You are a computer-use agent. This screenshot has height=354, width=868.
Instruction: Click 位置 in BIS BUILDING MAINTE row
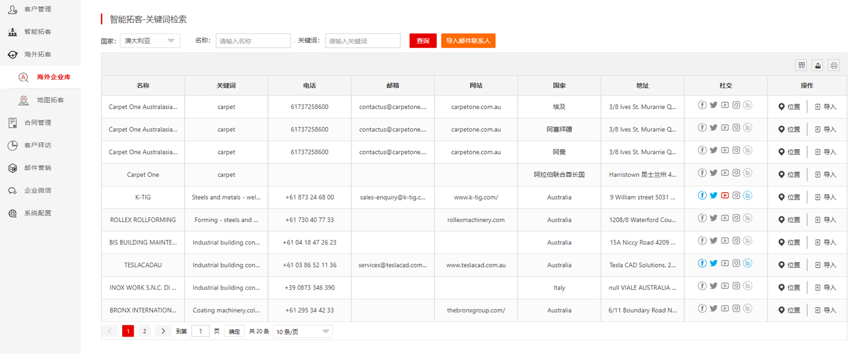tap(789, 243)
